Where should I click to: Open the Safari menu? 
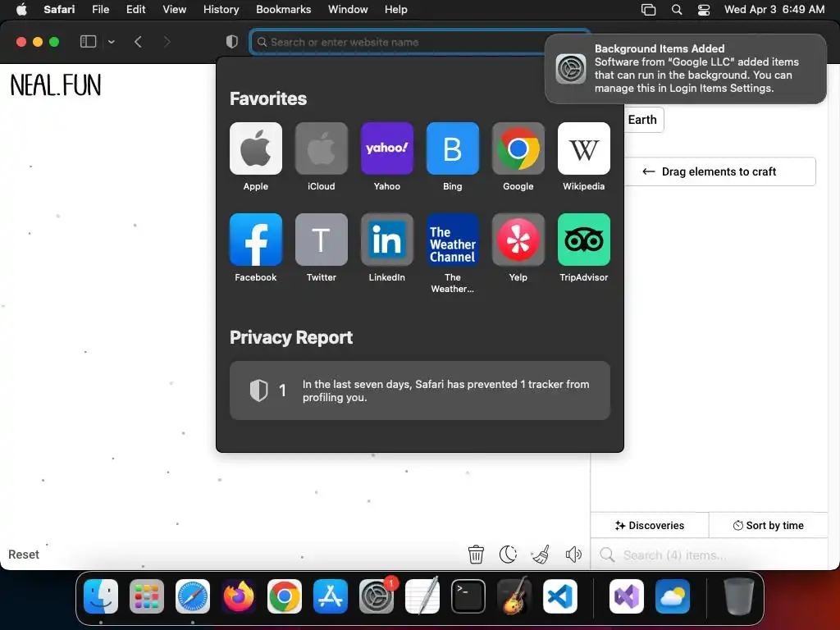59,10
